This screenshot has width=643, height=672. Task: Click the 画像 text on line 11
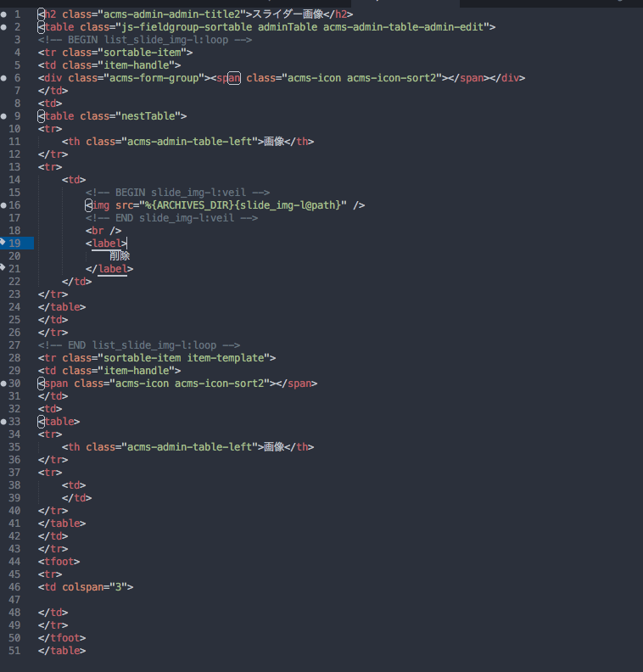(x=274, y=142)
